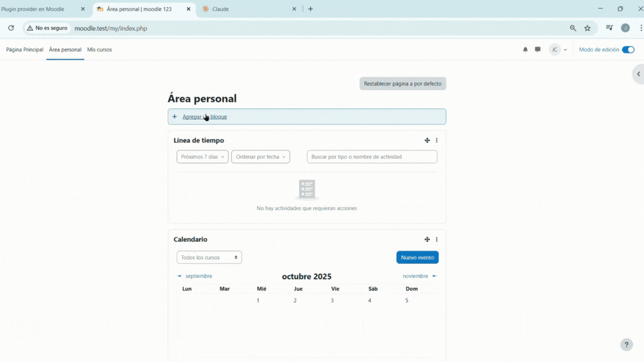
Task: Click the activity search field
Action: [371, 156]
